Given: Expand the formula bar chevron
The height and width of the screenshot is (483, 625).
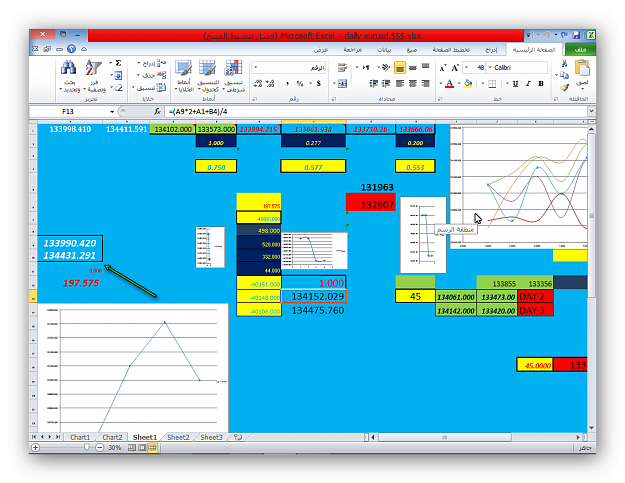Looking at the screenshot, I should point(592,111).
